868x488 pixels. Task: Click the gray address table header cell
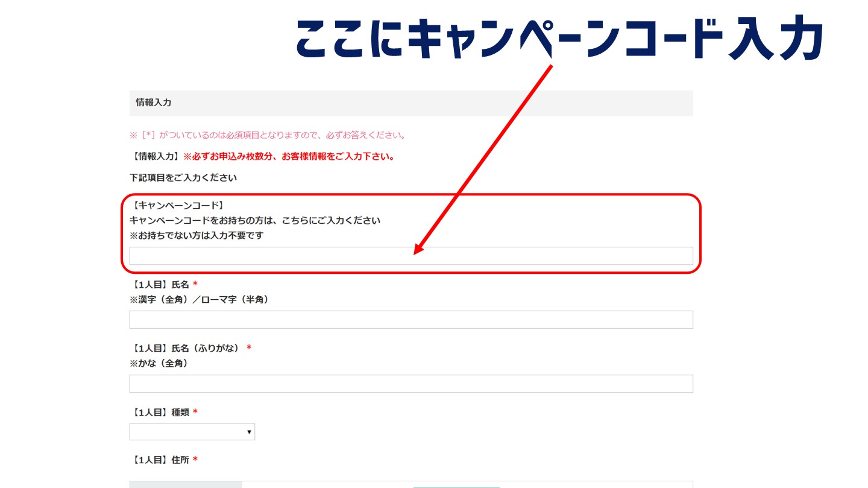click(x=186, y=484)
